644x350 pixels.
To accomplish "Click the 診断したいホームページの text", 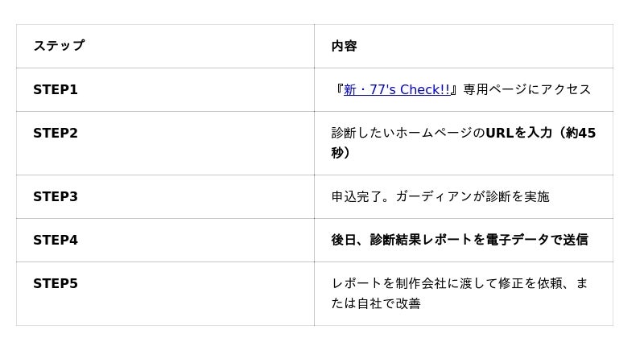I will (x=408, y=133).
